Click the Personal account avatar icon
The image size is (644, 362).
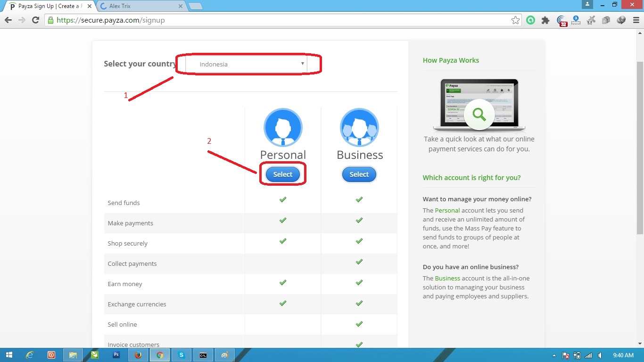[283, 128]
